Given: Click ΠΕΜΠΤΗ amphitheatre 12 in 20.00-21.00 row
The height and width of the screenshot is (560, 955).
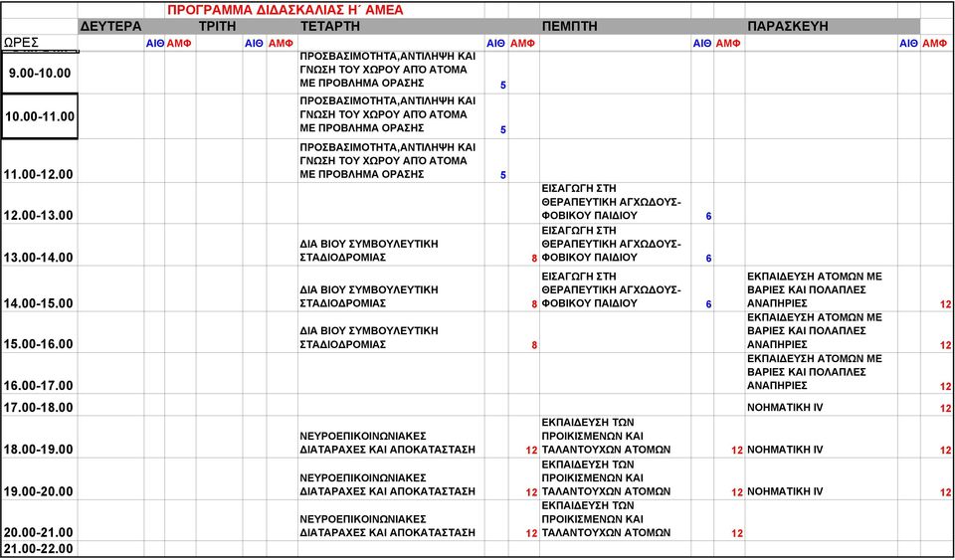Looking at the screenshot, I should 737,533.
